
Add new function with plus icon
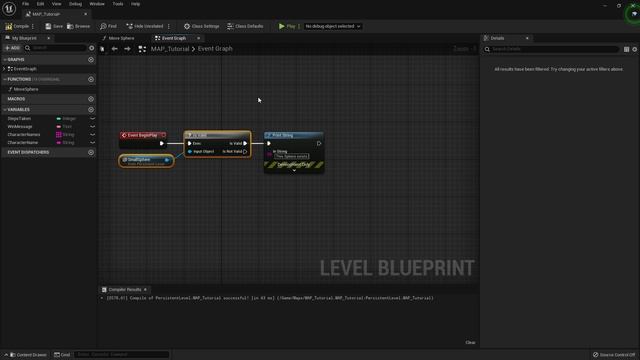click(91, 79)
